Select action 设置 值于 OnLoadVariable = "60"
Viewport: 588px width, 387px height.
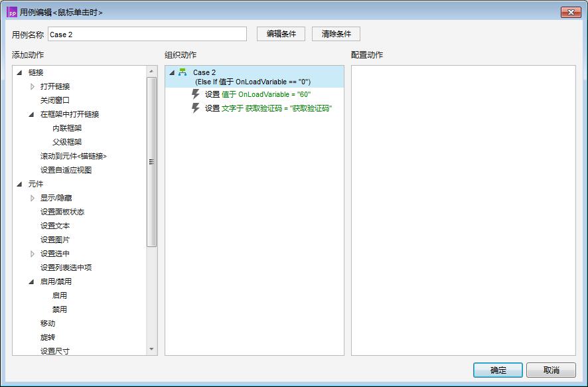pyautogui.click(x=258, y=94)
